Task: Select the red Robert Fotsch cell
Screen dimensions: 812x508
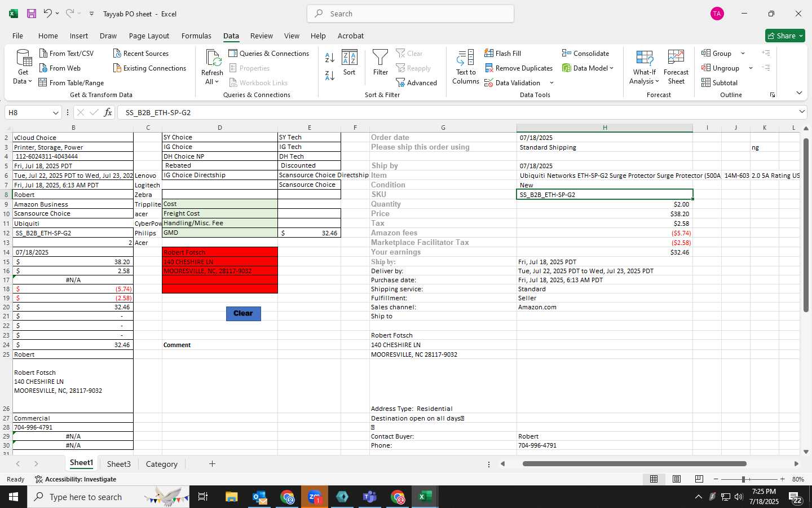Action: tap(219, 252)
